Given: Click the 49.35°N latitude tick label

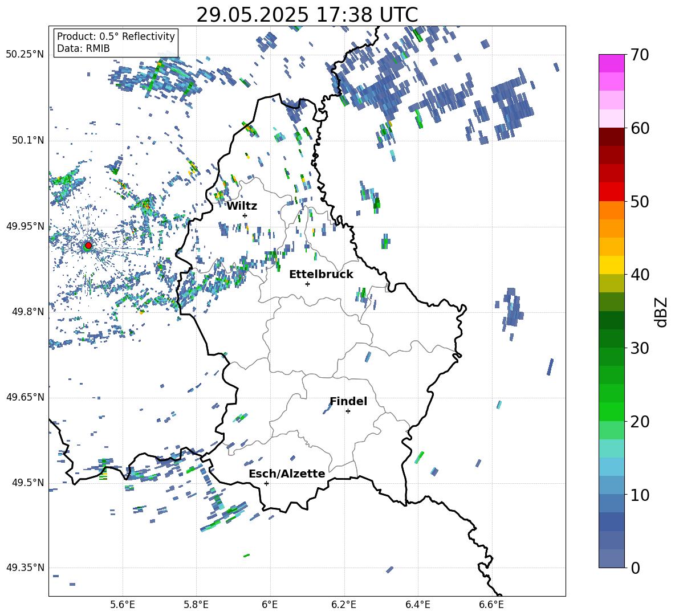Looking at the screenshot, I should (25, 568).
